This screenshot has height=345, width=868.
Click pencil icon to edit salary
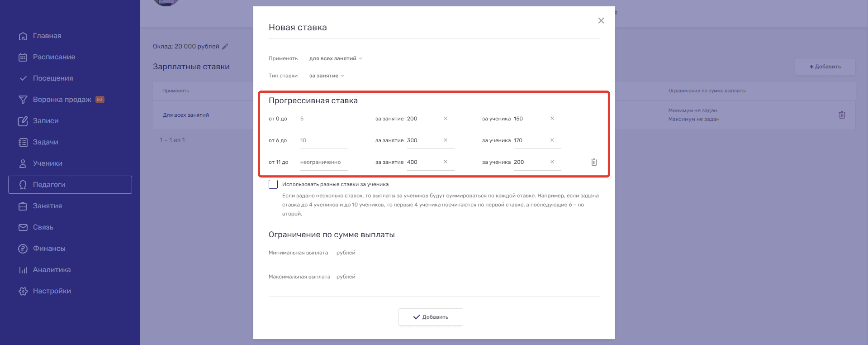pos(225,47)
